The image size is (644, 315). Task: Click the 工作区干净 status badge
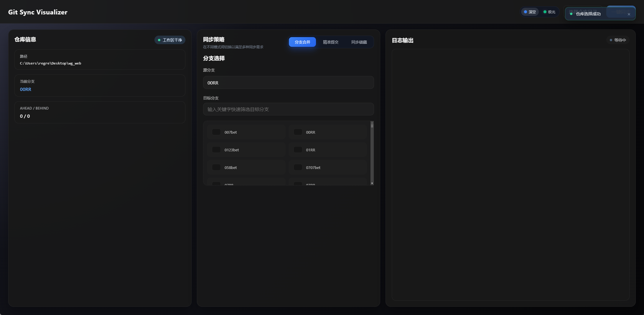[x=170, y=40]
